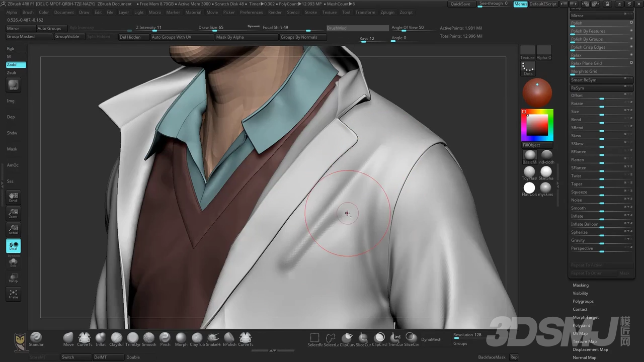Viewport: 644px width, 362px height.
Task: Click the FillObject button
Action: pos(537,145)
